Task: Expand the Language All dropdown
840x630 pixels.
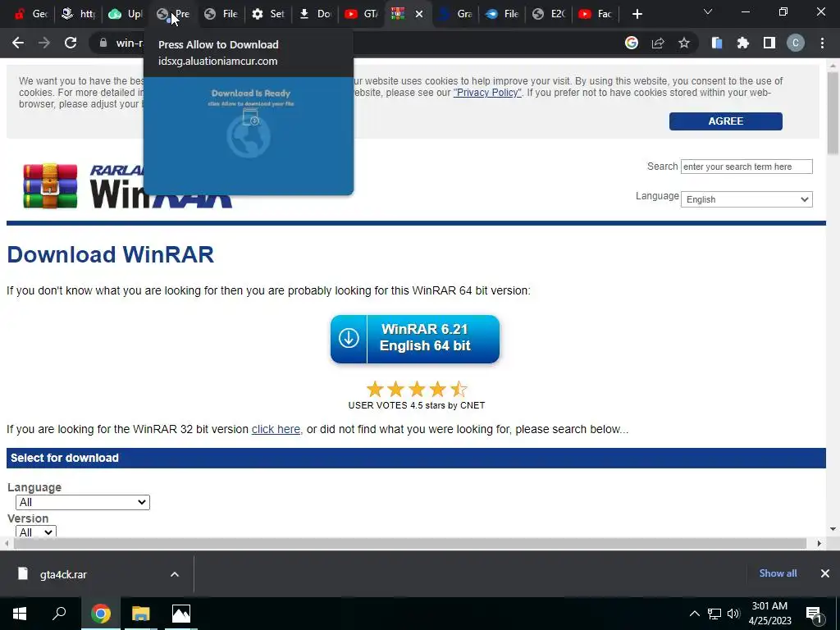Action: (x=83, y=502)
